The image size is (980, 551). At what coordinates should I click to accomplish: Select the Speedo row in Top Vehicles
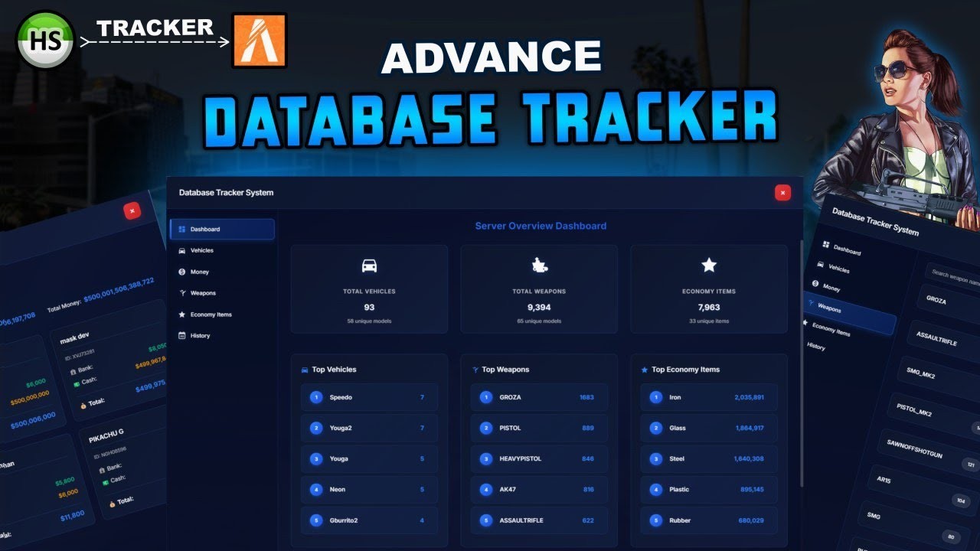click(370, 397)
